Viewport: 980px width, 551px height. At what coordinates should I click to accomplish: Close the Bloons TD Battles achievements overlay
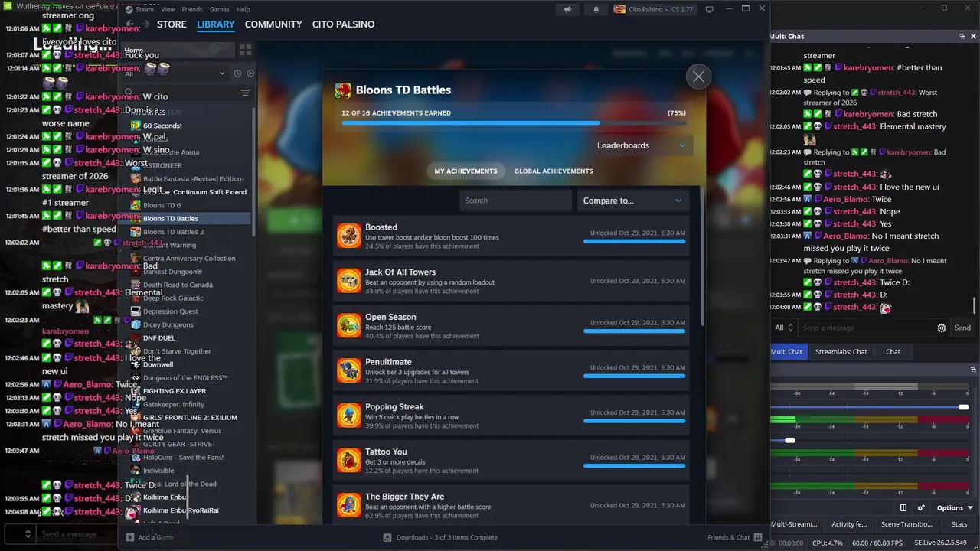pos(698,77)
